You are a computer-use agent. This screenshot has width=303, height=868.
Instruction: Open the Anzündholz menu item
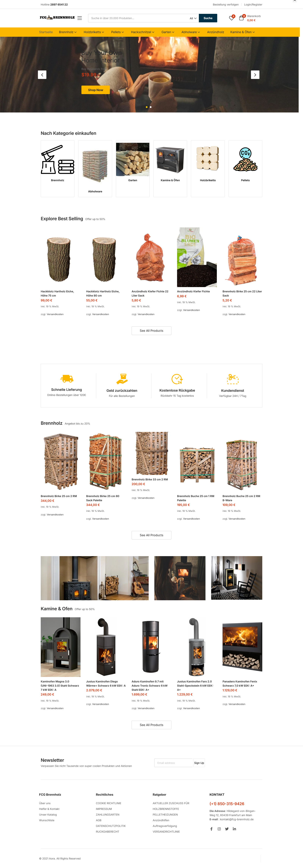pyautogui.click(x=215, y=32)
